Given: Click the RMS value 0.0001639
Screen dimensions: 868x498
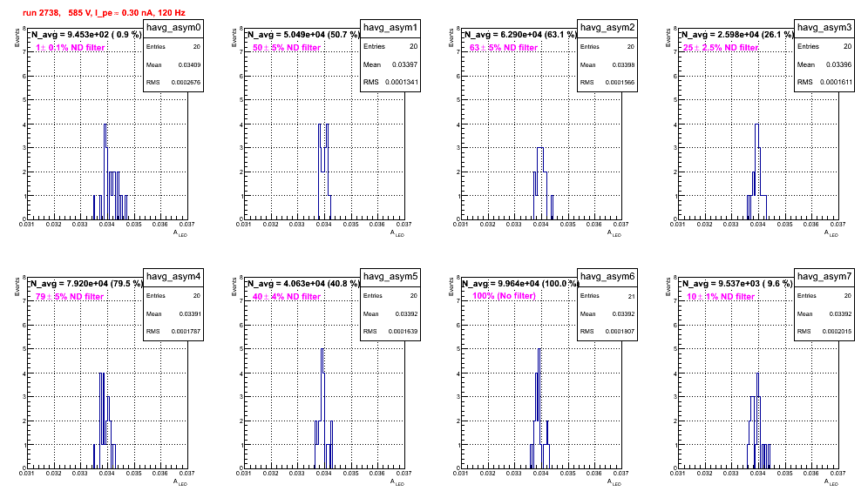Looking at the screenshot, I should point(403,332).
